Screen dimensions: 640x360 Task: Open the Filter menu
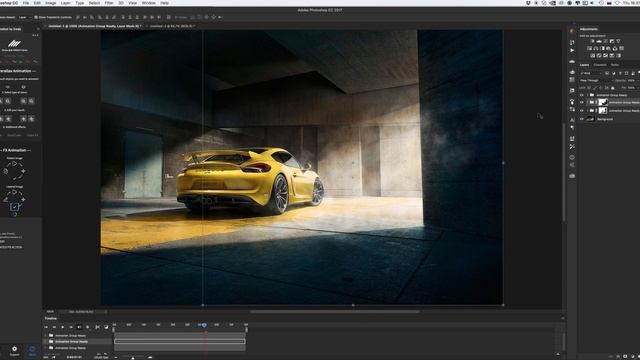(109, 3)
